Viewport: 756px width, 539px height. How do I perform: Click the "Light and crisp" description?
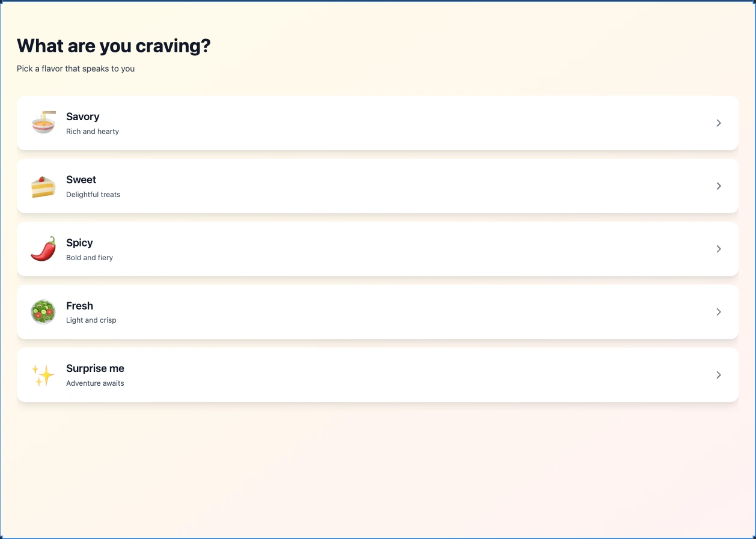[91, 320]
